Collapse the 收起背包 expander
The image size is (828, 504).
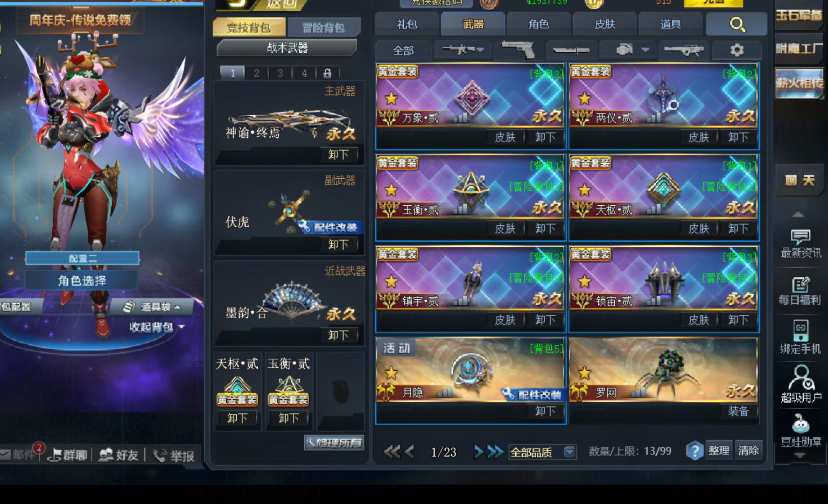(x=157, y=327)
